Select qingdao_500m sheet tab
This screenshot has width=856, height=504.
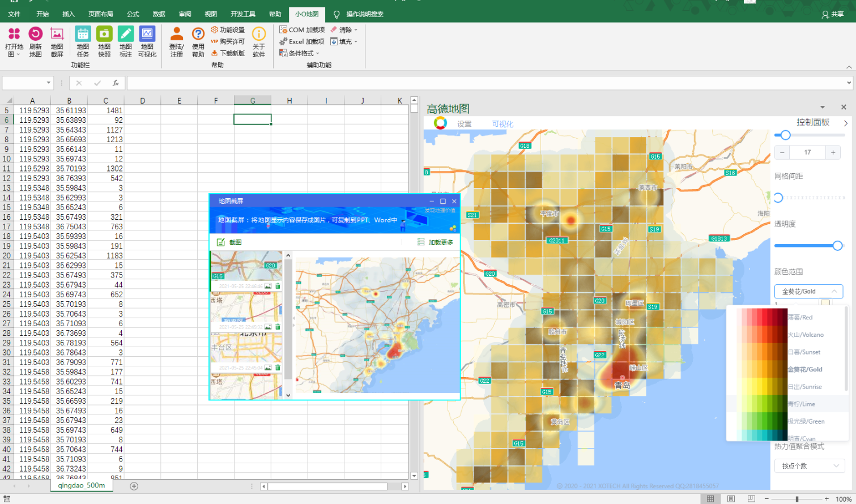82,486
